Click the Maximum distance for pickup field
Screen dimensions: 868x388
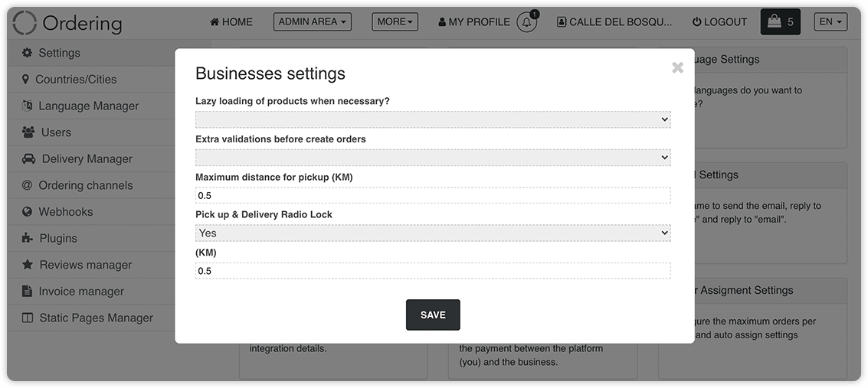(x=433, y=196)
